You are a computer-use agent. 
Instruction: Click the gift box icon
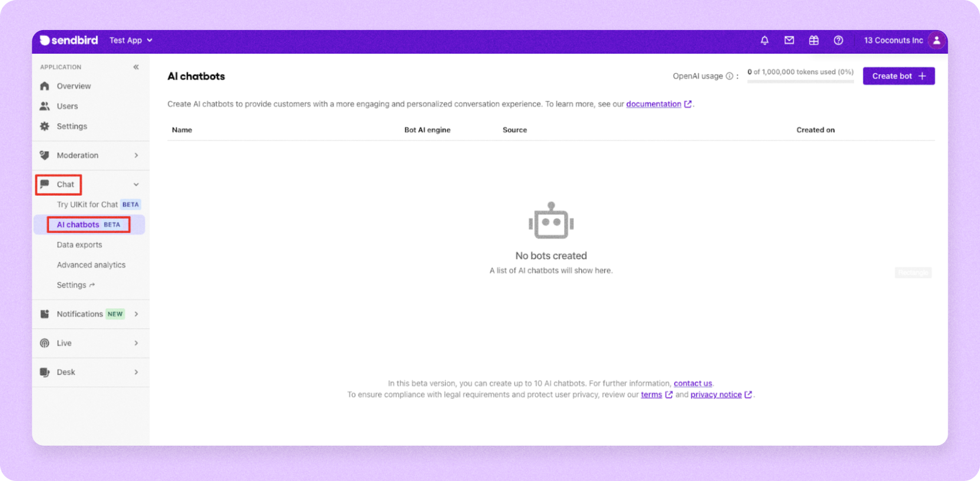814,40
